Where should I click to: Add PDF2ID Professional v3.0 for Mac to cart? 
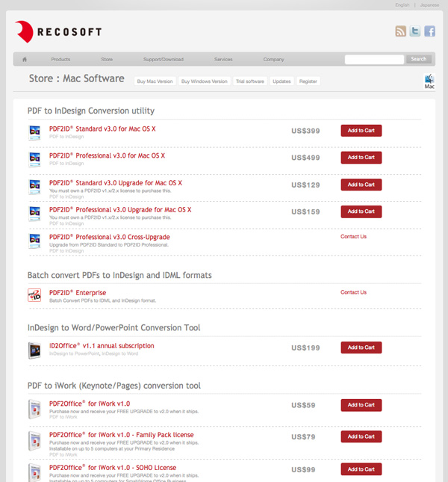click(361, 158)
